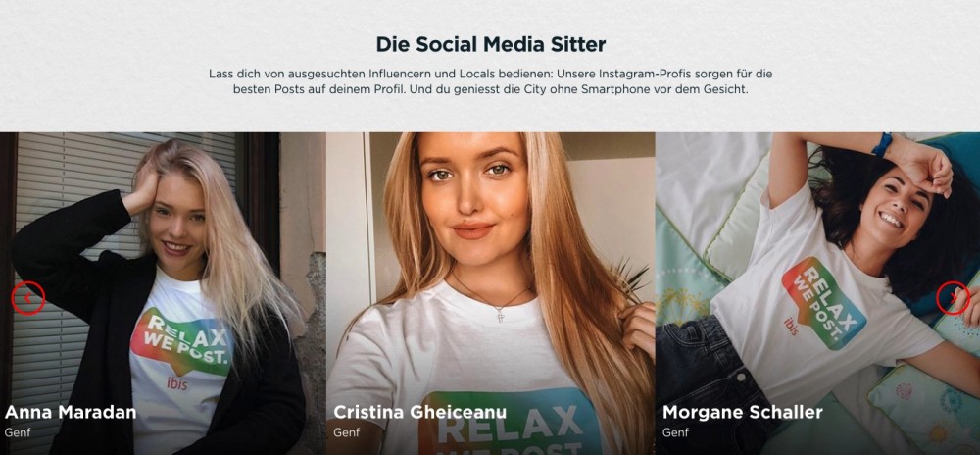The height and width of the screenshot is (455, 980).
Task: Click the Relax We Post logo on Anna's shirt
Action: (x=181, y=342)
